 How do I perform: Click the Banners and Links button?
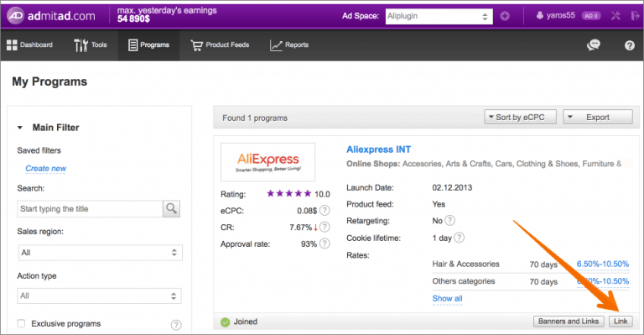pos(569,321)
